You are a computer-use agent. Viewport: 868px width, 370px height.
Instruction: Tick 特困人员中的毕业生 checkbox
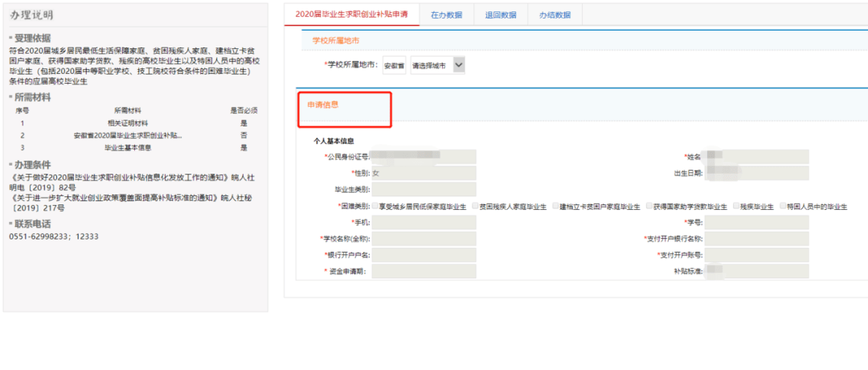pyautogui.click(x=781, y=206)
